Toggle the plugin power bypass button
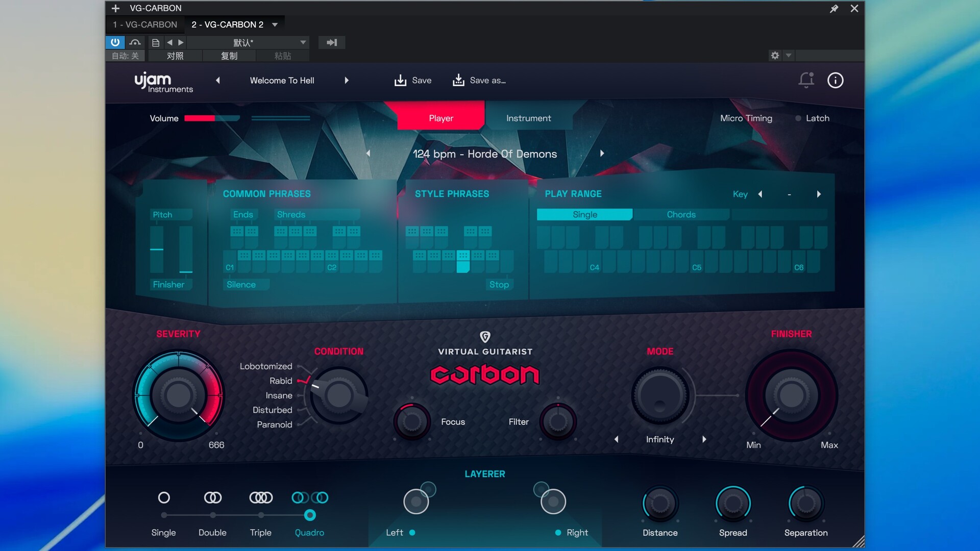Viewport: 980px width, 551px height. [x=115, y=42]
